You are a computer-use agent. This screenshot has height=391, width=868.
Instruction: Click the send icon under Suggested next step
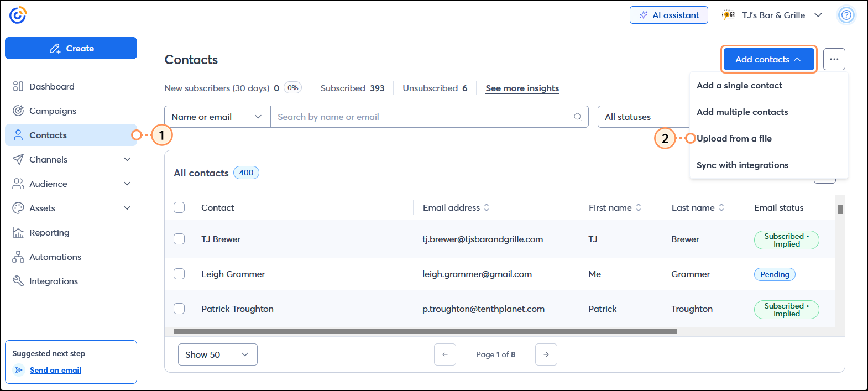click(19, 370)
